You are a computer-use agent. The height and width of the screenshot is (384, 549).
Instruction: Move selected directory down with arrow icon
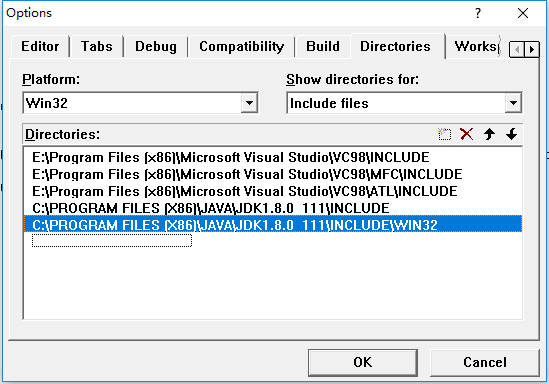coord(512,134)
